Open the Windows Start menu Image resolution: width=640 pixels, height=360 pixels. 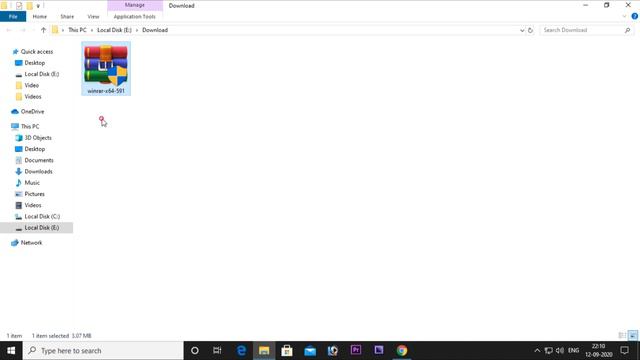coord(11,351)
